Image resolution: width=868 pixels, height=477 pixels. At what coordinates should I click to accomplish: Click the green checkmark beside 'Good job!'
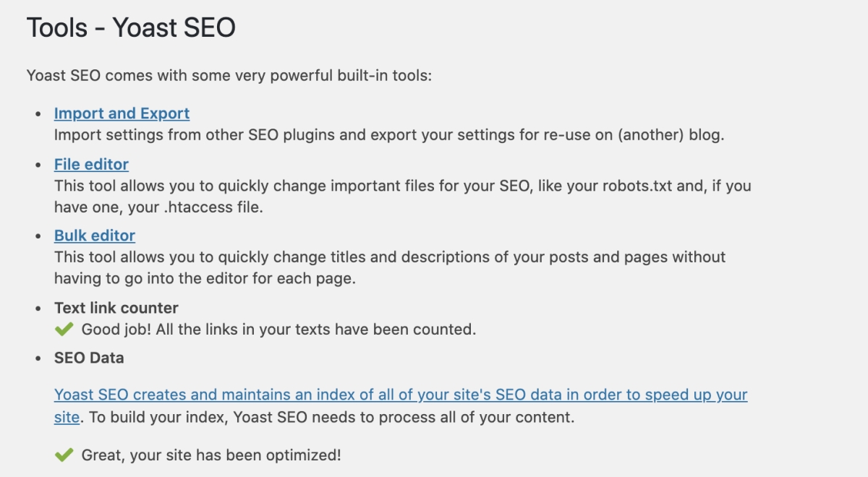click(64, 330)
